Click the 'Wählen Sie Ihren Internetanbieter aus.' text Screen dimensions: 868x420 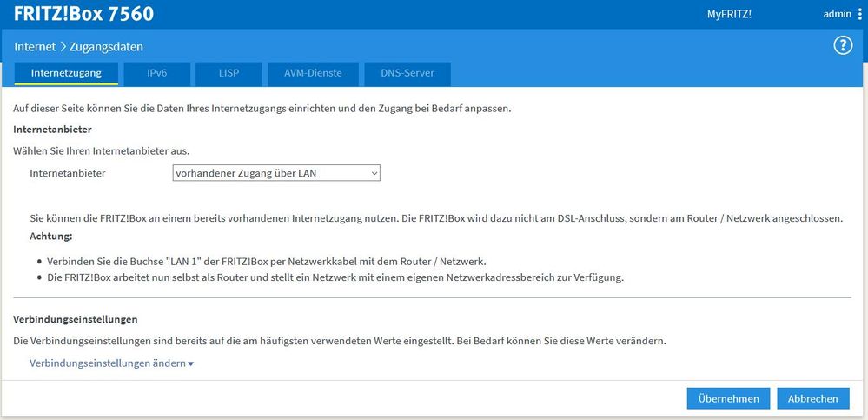click(x=102, y=150)
